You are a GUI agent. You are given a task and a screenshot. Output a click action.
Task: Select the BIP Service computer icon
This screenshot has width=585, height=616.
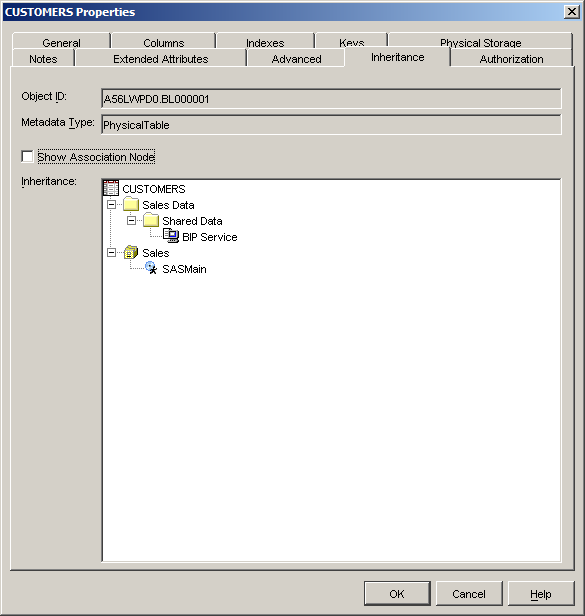pyautogui.click(x=171, y=236)
